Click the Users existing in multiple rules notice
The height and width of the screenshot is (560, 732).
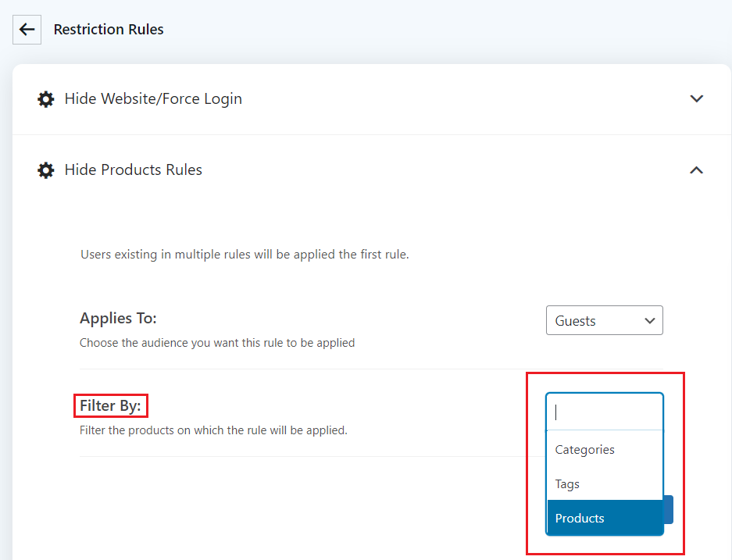click(x=245, y=255)
